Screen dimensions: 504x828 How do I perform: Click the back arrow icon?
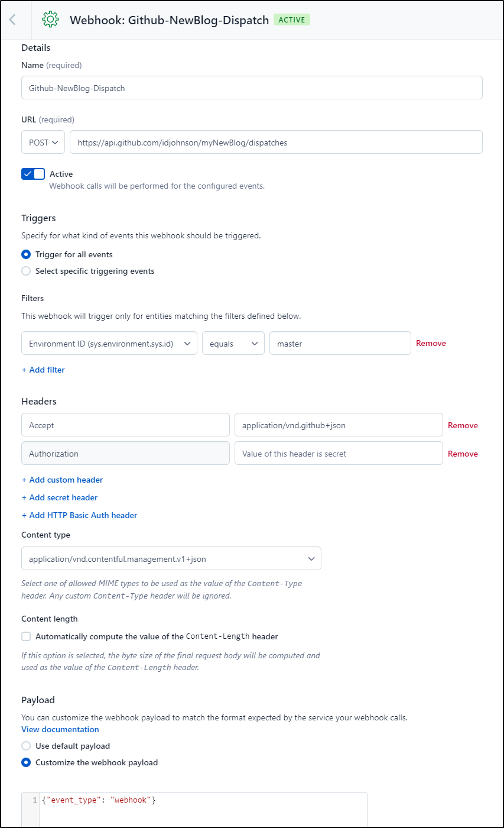[x=12, y=20]
